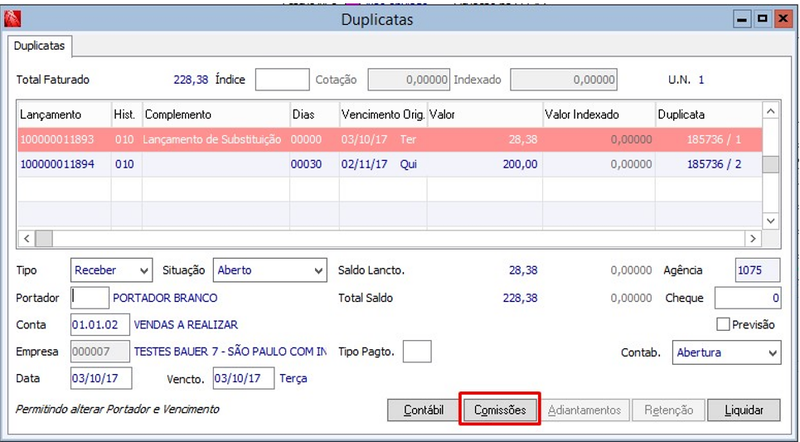Close the Duplicatas window

point(783,19)
